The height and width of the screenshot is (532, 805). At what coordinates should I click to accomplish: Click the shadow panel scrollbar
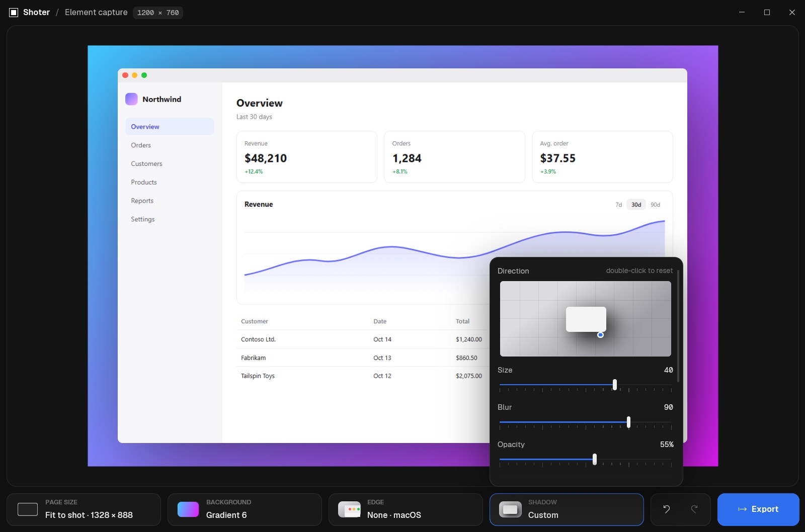[679, 326]
